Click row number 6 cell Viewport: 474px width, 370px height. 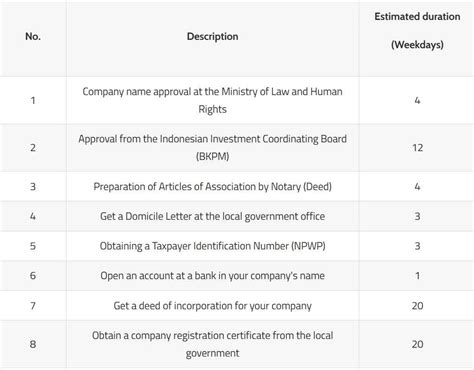click(33, 276)
